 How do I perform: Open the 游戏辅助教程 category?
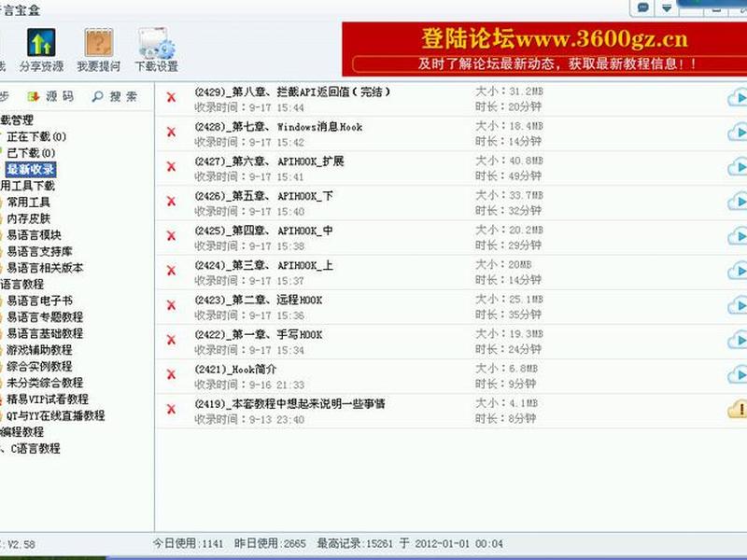[x=39, y=350]
